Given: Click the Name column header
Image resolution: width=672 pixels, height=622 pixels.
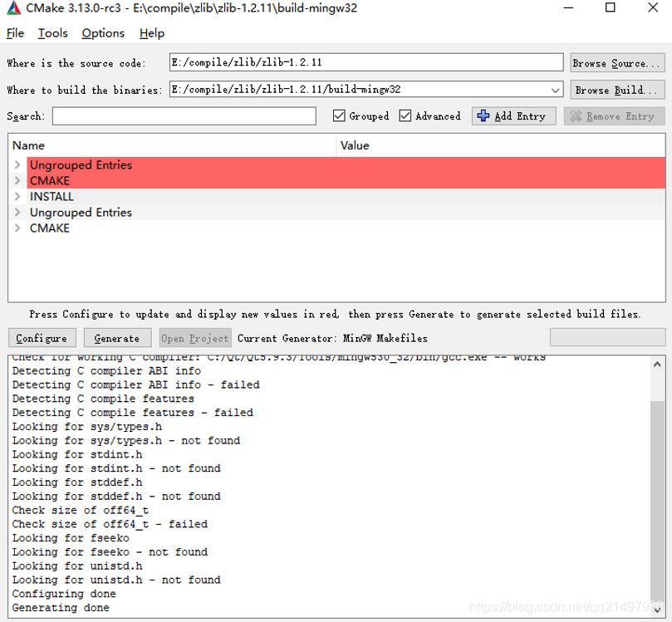Looking at the screenshot, I should (x=172, y=145).
